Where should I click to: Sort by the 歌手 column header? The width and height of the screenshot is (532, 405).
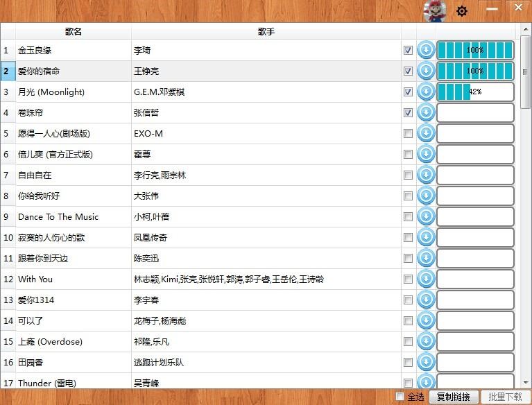pos(266,31)
